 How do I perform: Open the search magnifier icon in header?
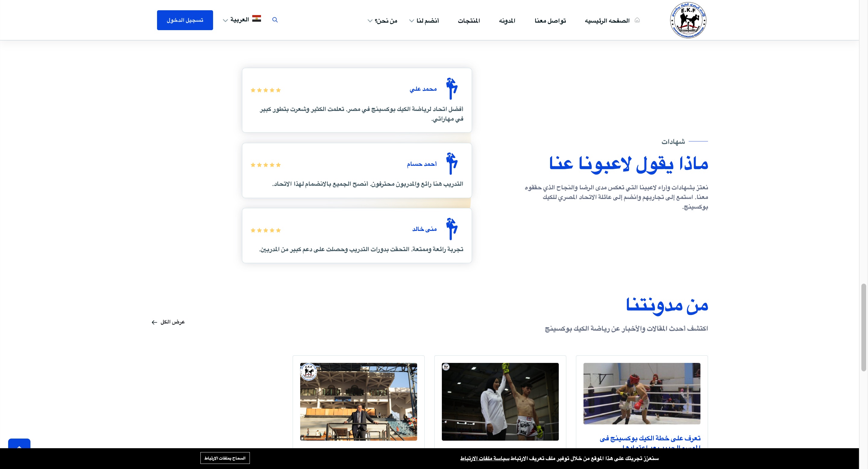275,20
